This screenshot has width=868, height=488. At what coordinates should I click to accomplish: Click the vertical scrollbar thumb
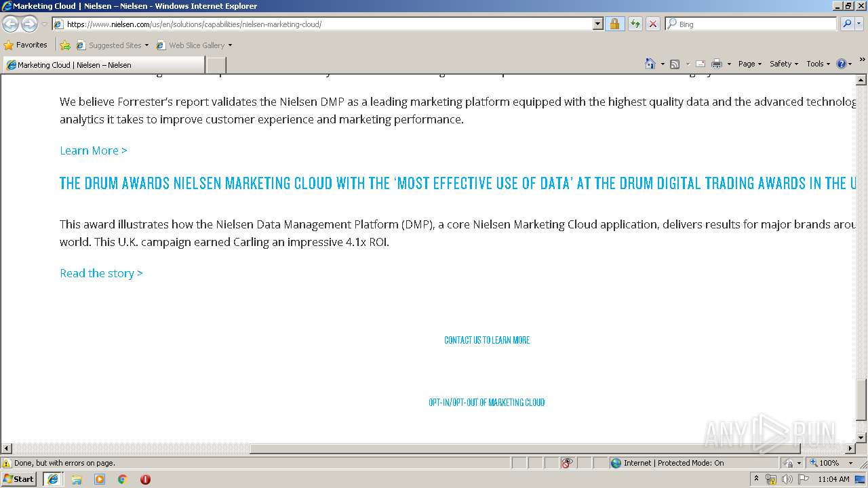click(862, 400)
